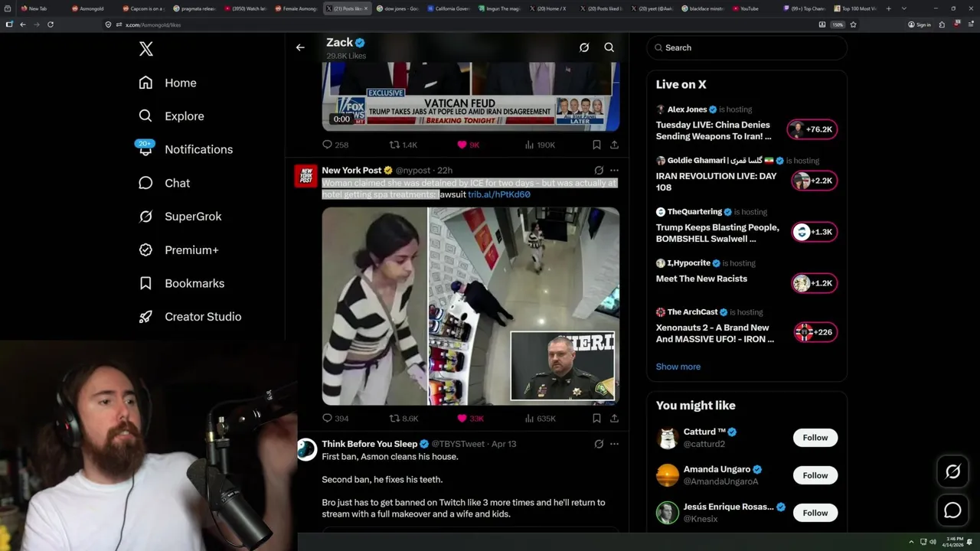Open SuperGrok in the sidebar

point(180,217)
